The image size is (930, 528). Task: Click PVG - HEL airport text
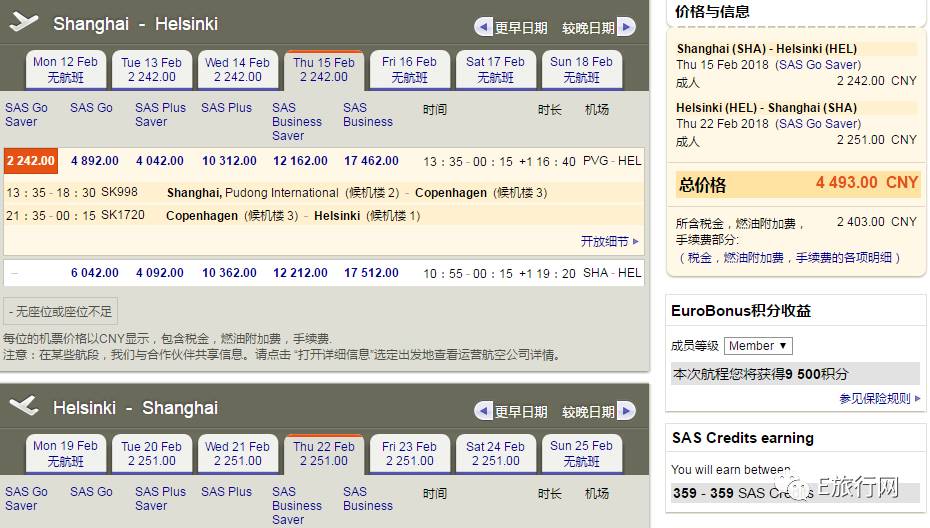[612, 161]
